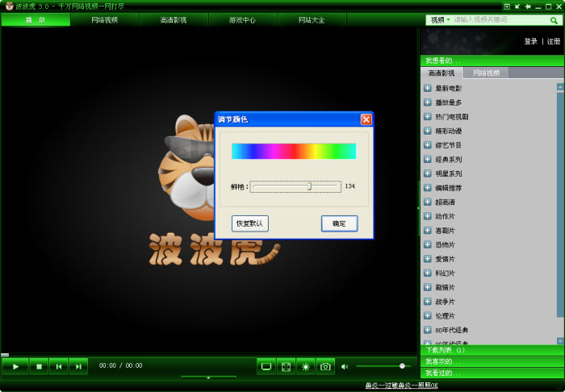The image size is (565, 392).
Task: Click the 恢复默认 button
Action: point(250,223)
